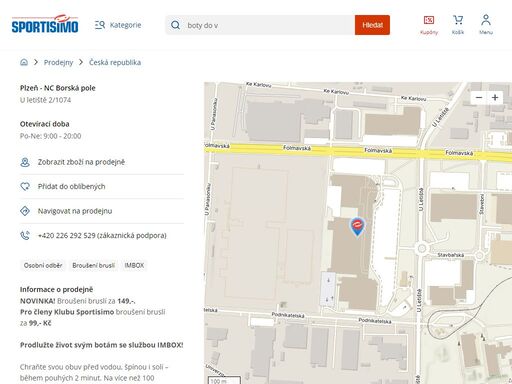Image resolution: width=512 pixels, height=384 pixels.
Task: Open the user Menu icon
Action: coord(486,25)
